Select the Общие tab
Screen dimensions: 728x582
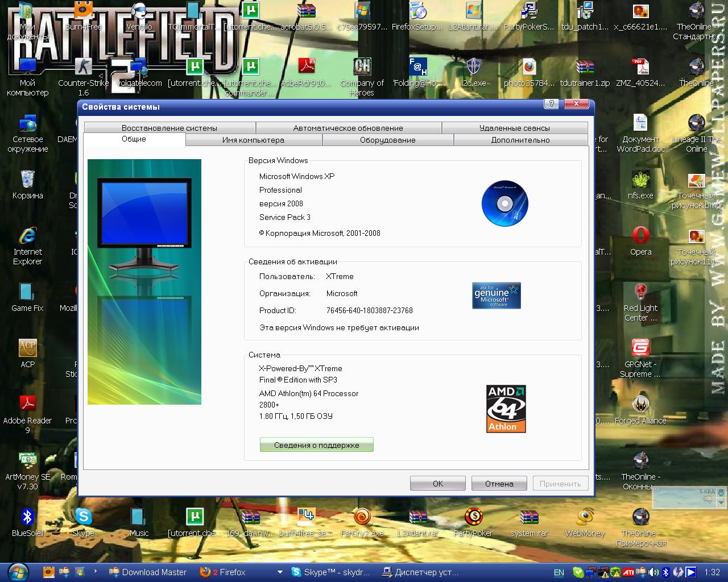pos(134,139)
